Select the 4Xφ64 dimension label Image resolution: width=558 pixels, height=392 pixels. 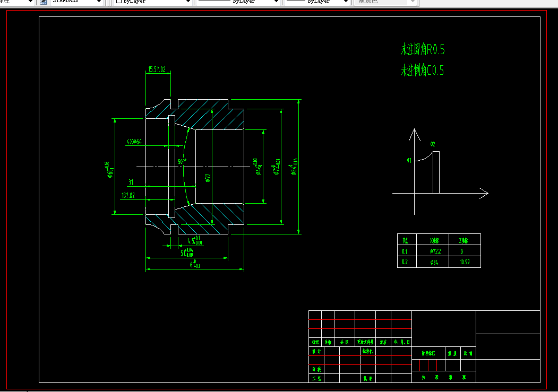tap(134, 142)
